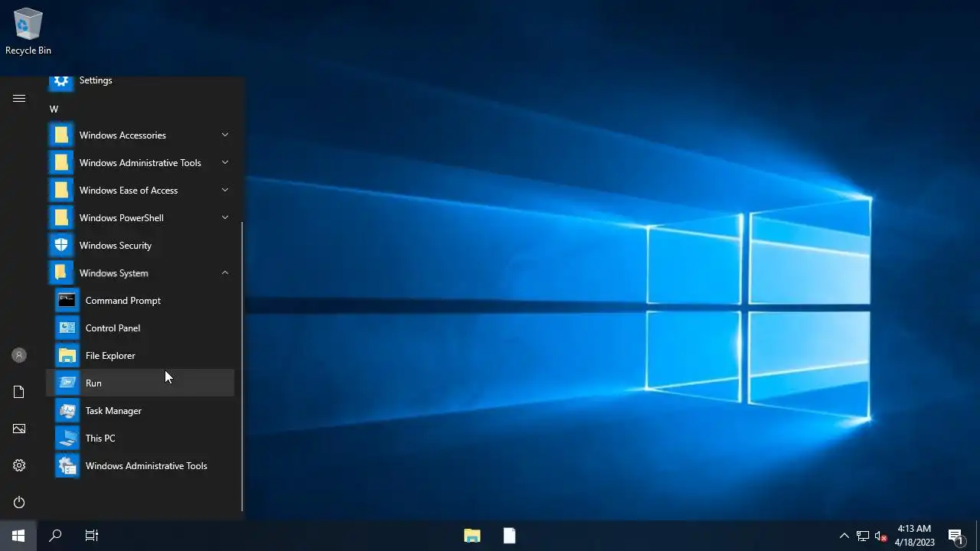Click the taskbar clock showing 4:13 AM
Viewport: 980px width, 551px height.
914,536
